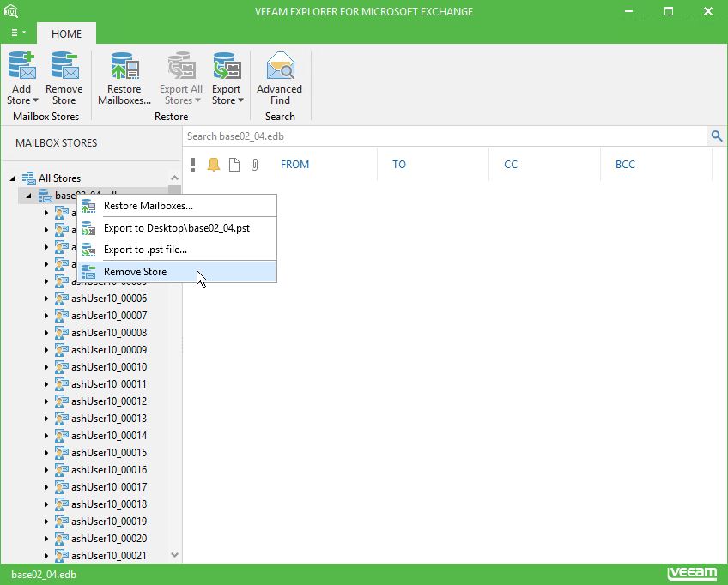Click the All Stores tree icon
This screenshot has width=728, height=585.
pyautogui.click(x=29, y=178)
